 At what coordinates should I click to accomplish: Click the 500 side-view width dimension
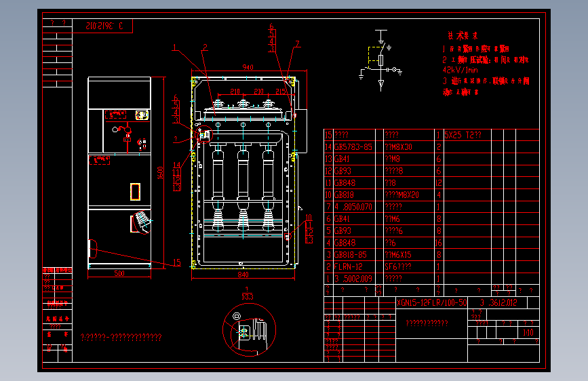point(119,273)
